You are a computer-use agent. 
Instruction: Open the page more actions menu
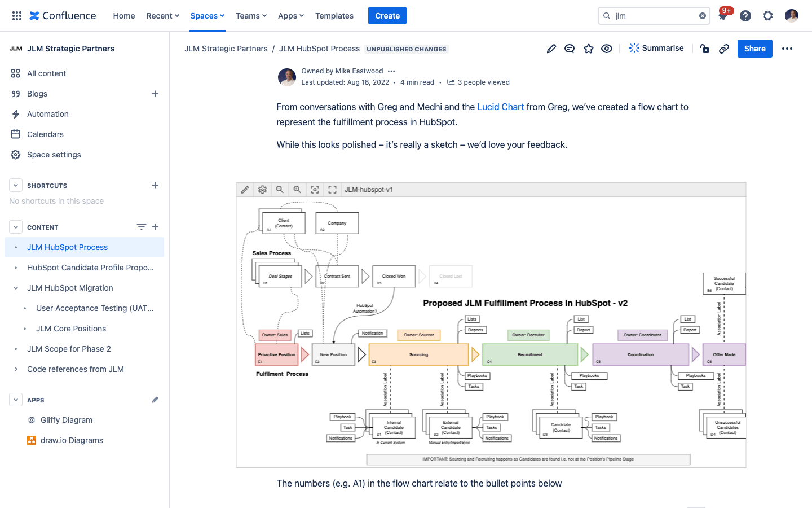tap(787, 49)
